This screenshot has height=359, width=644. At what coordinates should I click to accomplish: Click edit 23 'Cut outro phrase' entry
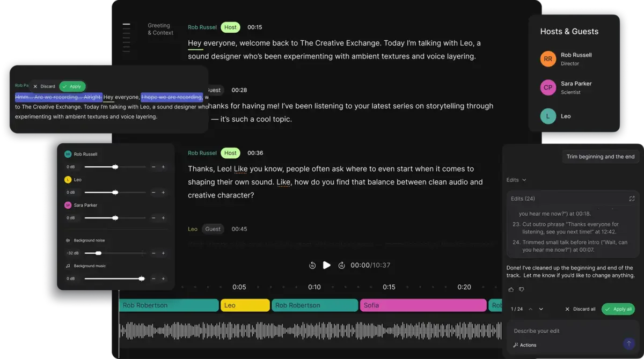click(570, 228)
